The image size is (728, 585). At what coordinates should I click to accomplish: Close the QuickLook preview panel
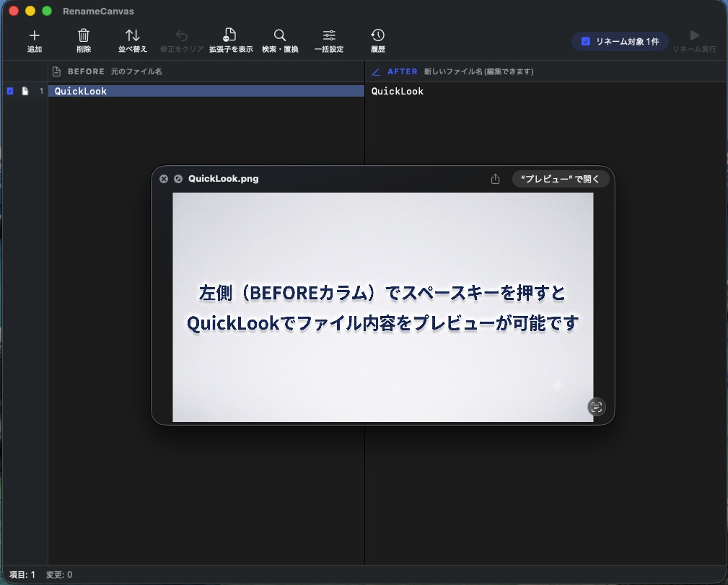[x=164, y=179]
